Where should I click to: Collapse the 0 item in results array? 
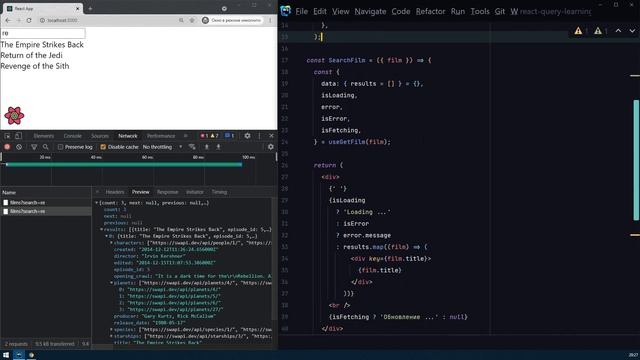click(x=107, y=236)
